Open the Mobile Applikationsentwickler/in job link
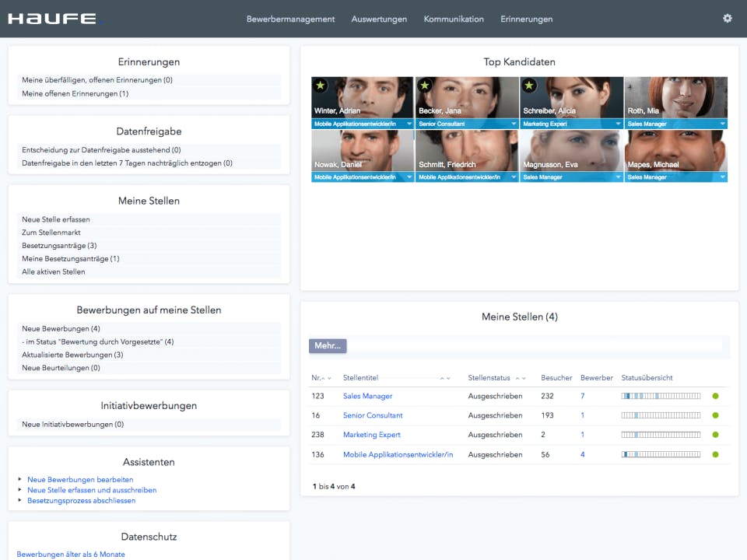Screen dimensions: 747x560 click(x=398, y=455)
